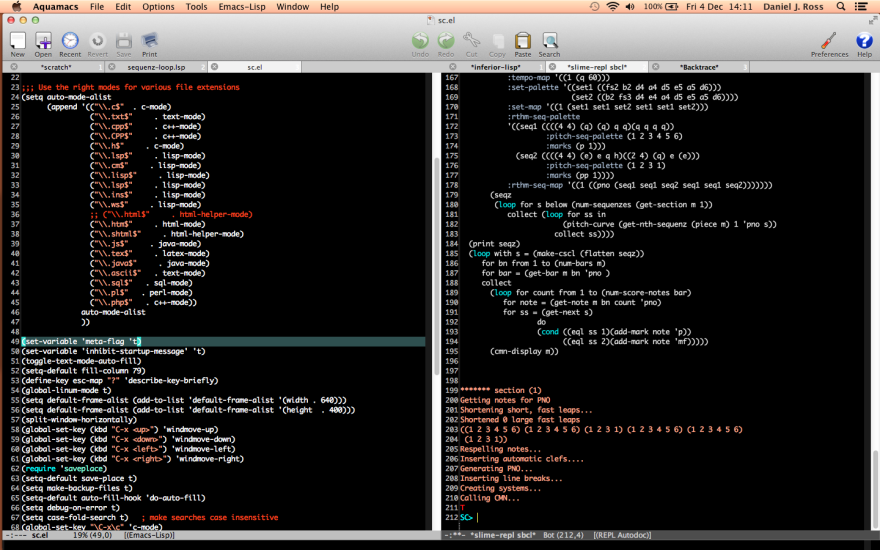Click the line (global-linum-mode t)
Screen dimensions: 880x550
[x=66, y=390]
